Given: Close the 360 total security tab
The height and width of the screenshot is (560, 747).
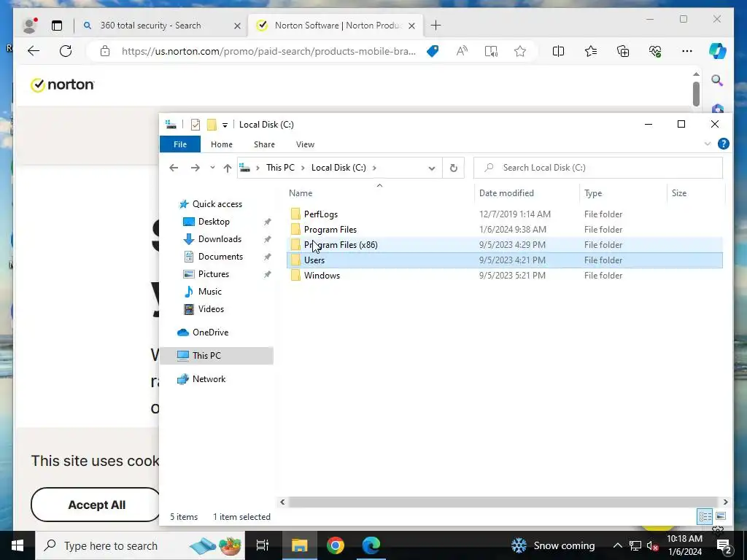Looking at the screenshot, I should coord(237,26).
